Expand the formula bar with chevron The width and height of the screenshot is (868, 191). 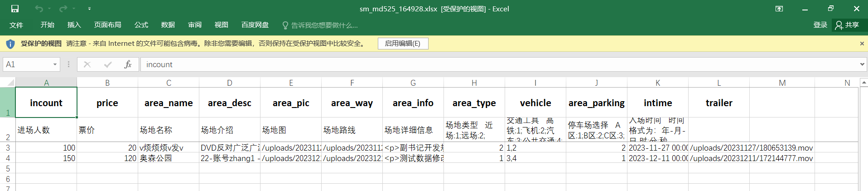(x=862, y=64)
